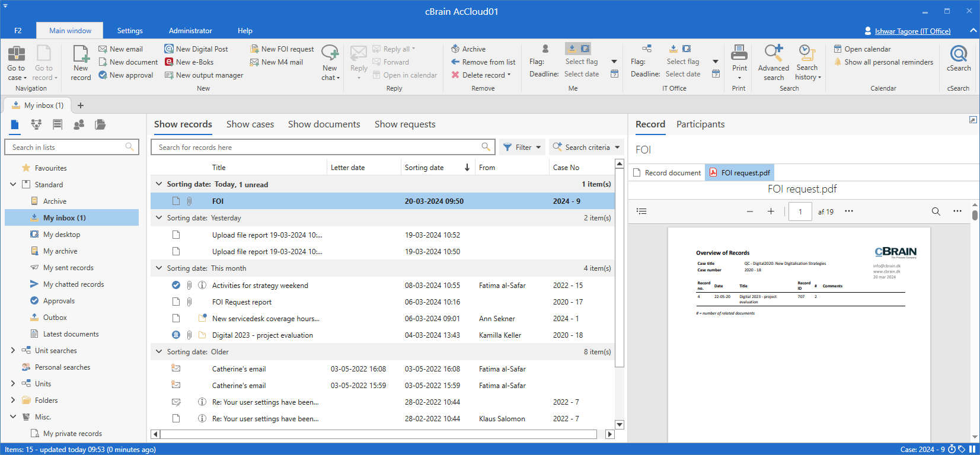Open the IT Office Select flag dropdown arrow
This screenshot has height=455, width=980.
[x=716, y=62]
